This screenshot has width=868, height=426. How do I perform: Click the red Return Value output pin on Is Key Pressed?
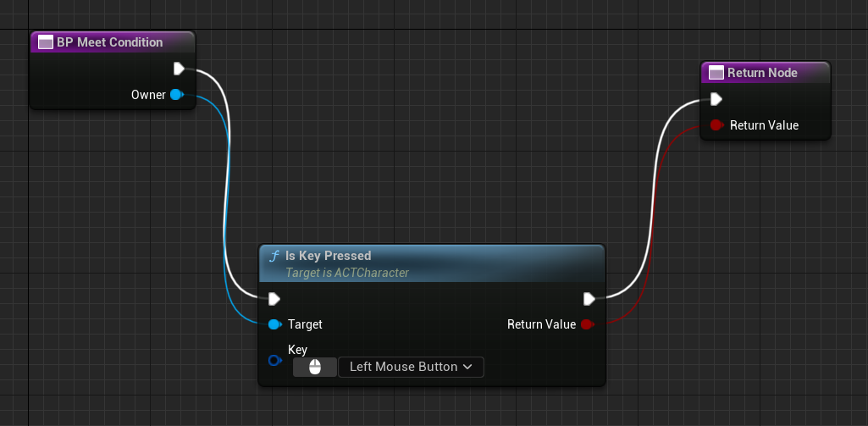587,324
